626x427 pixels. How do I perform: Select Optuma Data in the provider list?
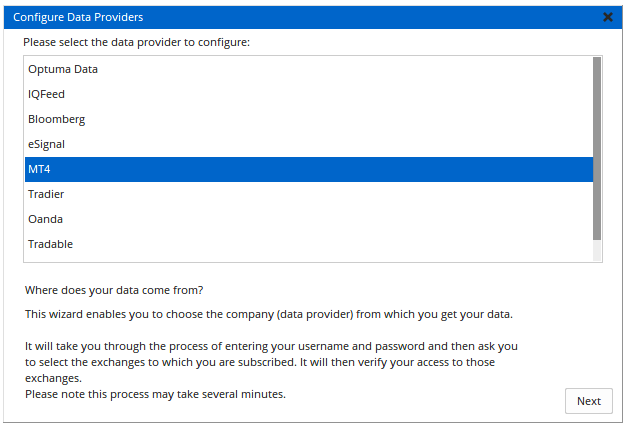click(x=62, y=69)
